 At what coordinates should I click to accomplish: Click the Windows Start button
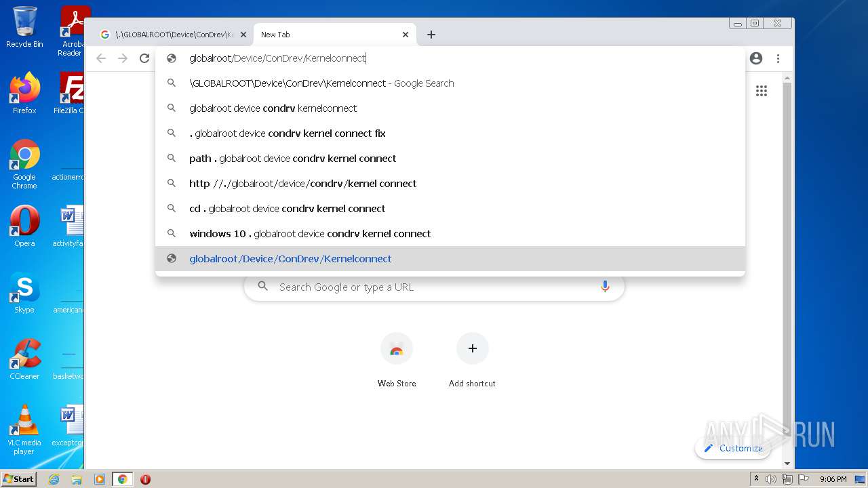tap(18, 479)
